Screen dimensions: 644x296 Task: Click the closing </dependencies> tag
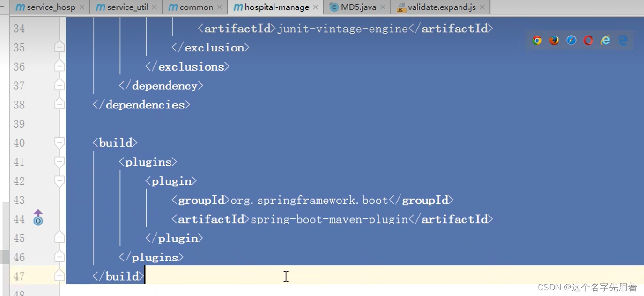141,105
